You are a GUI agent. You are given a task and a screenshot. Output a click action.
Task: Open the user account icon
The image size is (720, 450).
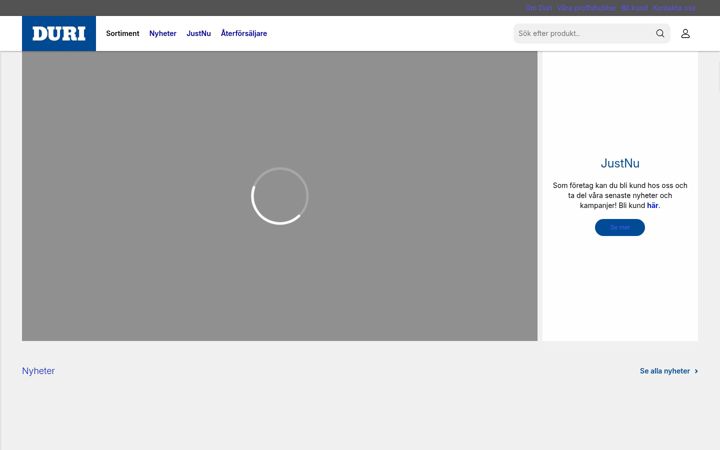click(x=685, y=34)
